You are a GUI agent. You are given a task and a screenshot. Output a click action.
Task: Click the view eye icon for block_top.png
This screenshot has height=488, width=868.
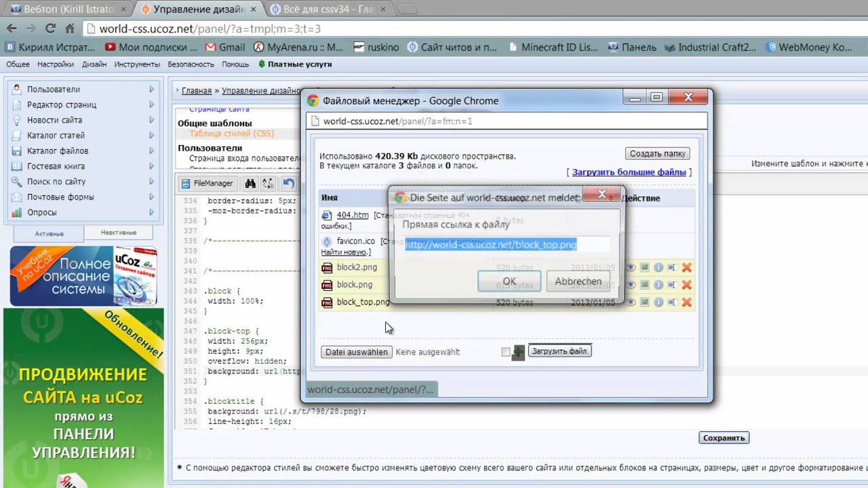631,302
